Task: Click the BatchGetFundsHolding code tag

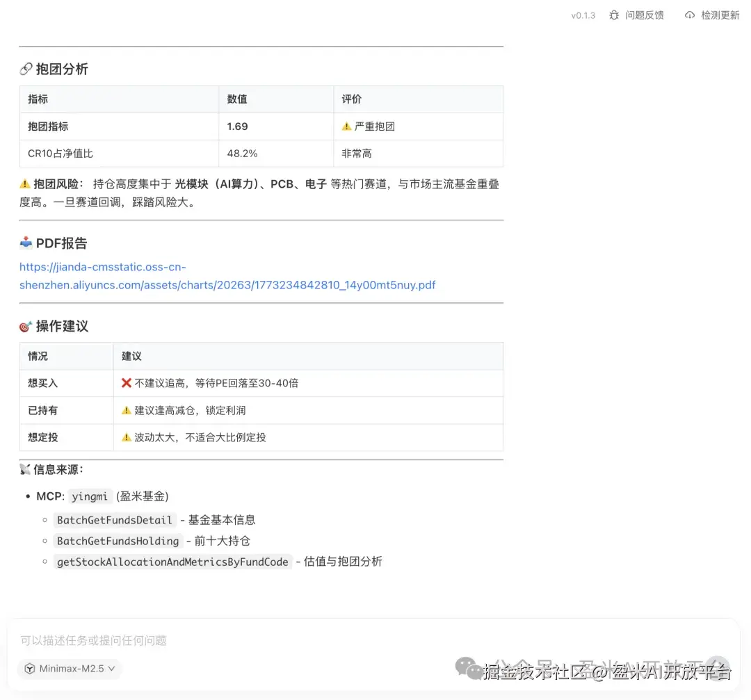Action: 118,541
